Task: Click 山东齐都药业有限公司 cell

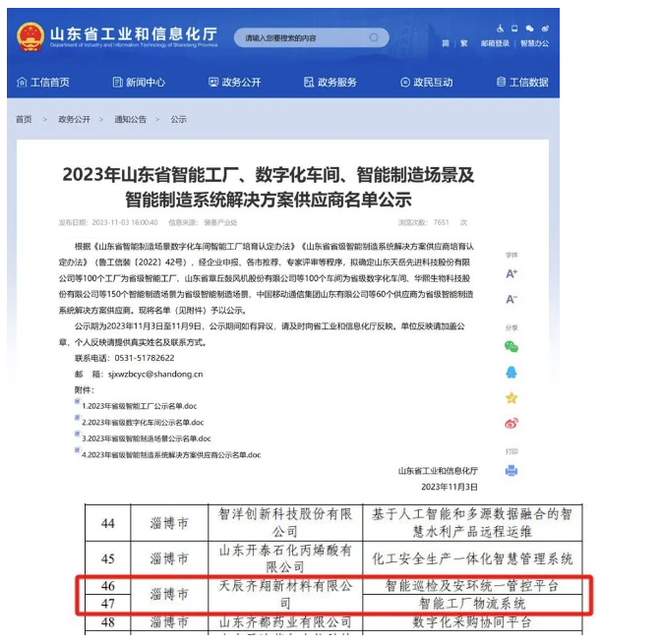Action: (285, 622)
